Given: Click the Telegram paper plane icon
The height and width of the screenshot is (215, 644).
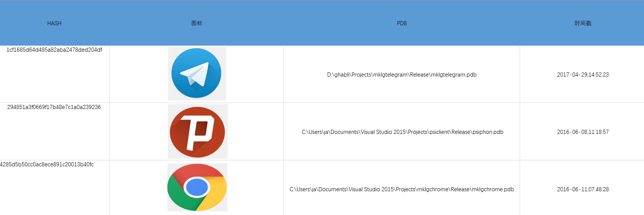Looking at the screenshot, I should tap(197, 74).
